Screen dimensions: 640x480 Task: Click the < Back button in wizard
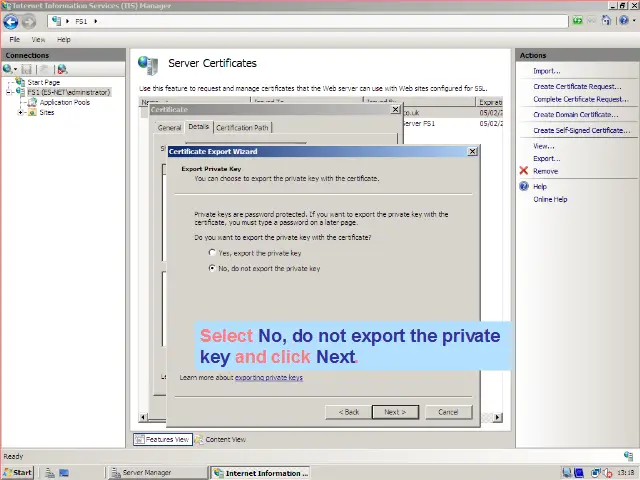coord(349,412)
